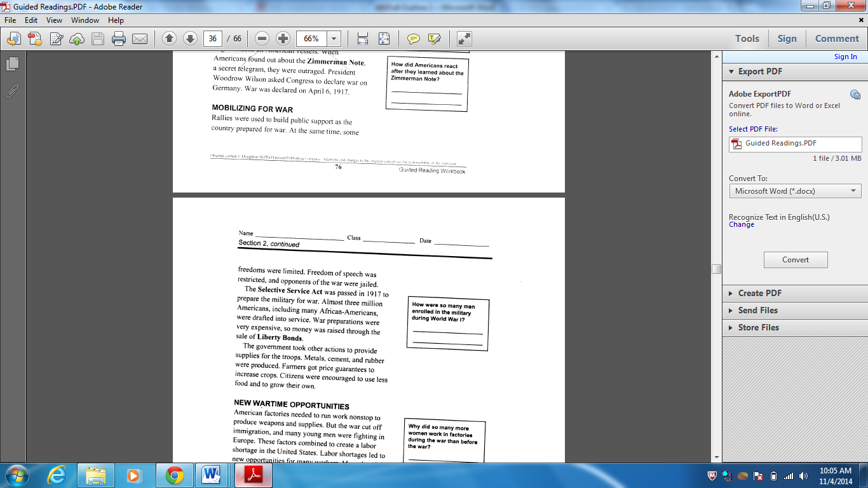Open the Edit menu
The height and width of the screenshot is (488, 868).
click(x=31, y=20)
